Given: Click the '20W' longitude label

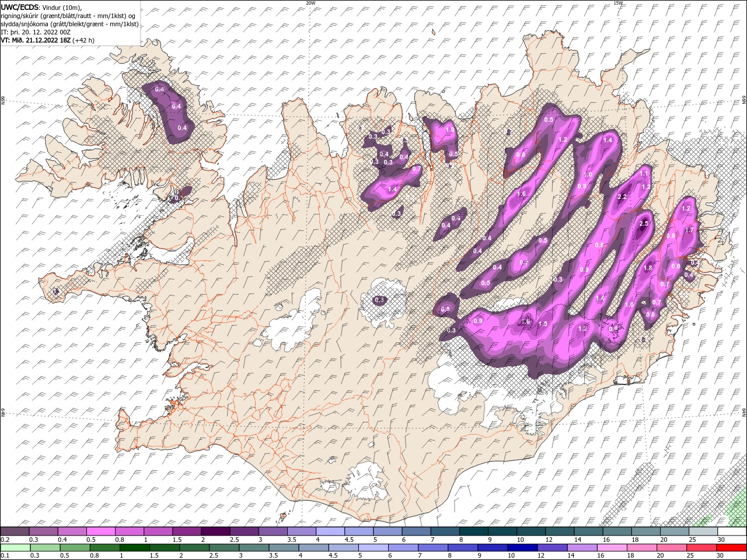Looking at the screenshot, I should tap(310, 3).
